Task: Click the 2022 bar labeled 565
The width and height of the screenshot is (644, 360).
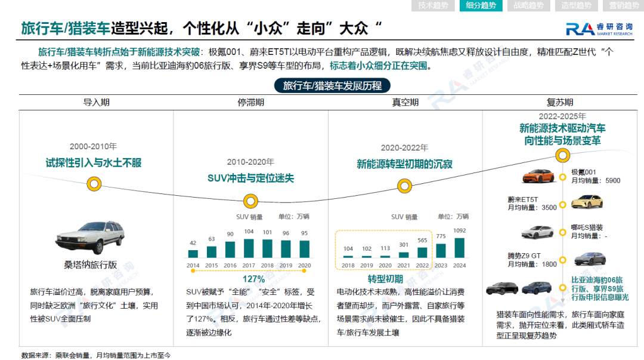Action: (x=422, y=253)
